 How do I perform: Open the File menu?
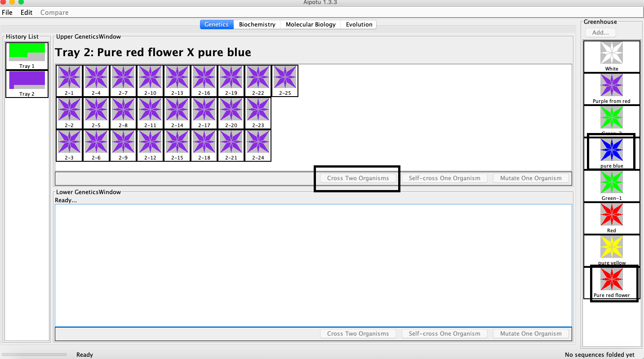(x=7, y=13)
